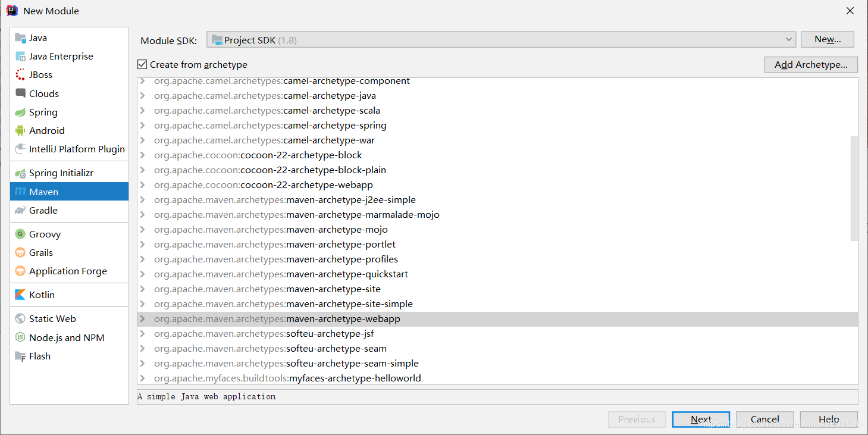The height and width of the screenshot is (435, 868).
Task: Select Gradle module type
Action: (x=69, y=210)
